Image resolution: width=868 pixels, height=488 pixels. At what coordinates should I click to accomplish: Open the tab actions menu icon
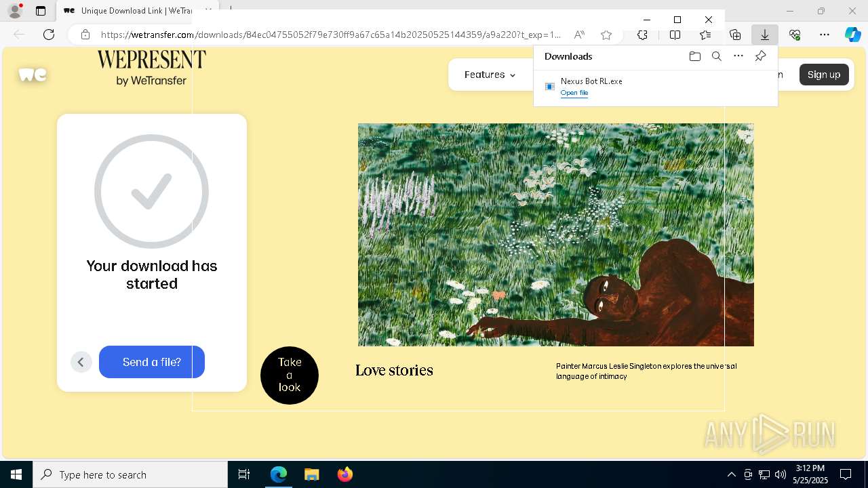click(x=41, y=11)
